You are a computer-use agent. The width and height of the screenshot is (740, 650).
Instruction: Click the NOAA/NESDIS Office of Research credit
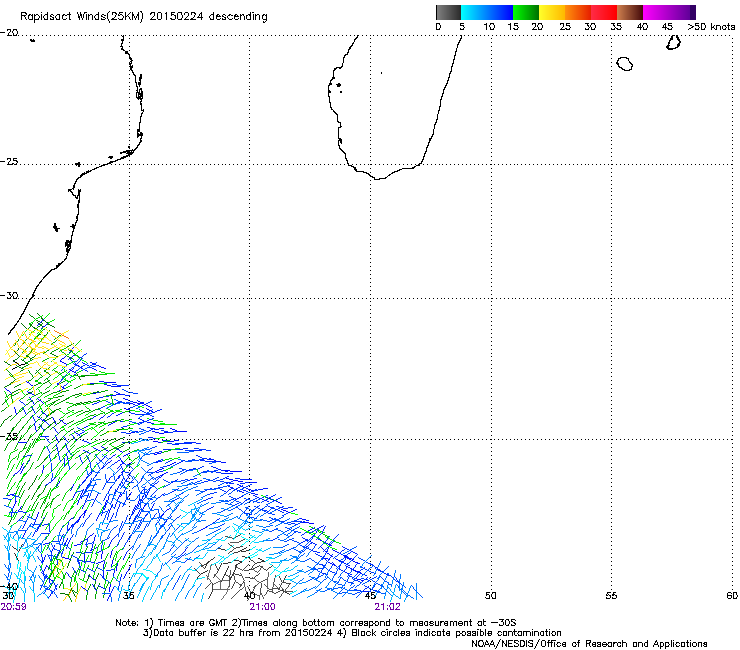pos(589,643)
